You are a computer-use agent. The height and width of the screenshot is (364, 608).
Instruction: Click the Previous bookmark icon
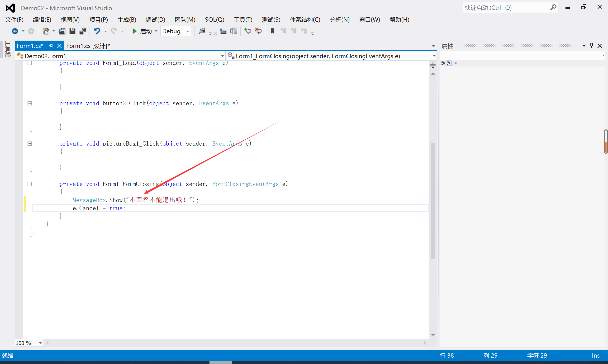(283, 31)
